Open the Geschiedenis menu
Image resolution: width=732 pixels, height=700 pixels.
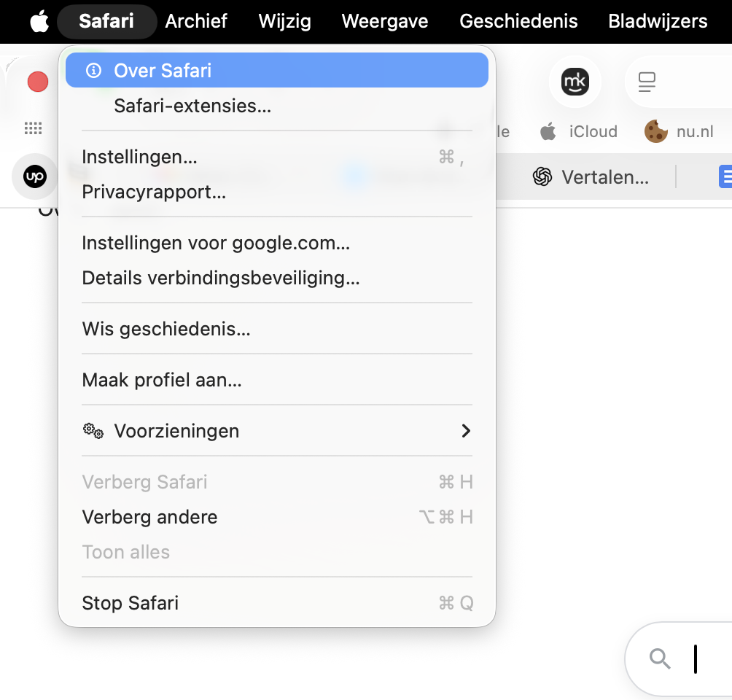[x=518, y=21]
